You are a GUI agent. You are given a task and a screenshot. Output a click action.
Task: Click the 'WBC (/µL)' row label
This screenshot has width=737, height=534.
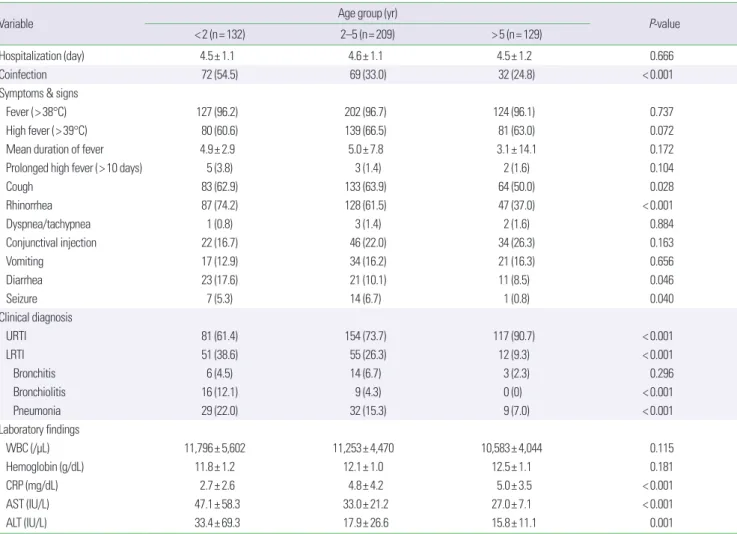[x=28, y=448]
